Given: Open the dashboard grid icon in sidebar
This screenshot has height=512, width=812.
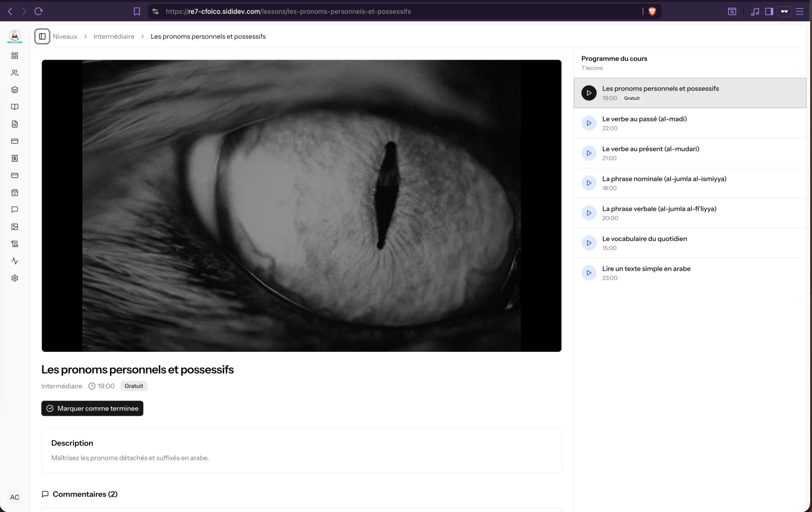Looking at the screenshot, I should [15, 55].
